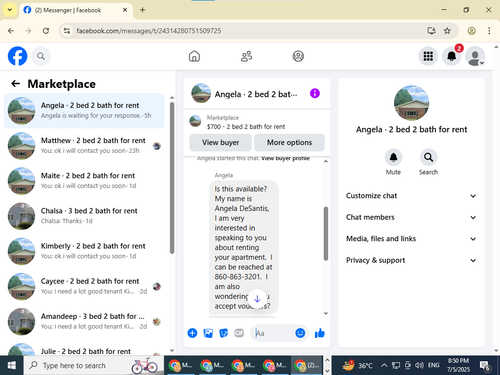Click View buyer button
This screenshot has height=375, width=500.
click(220, 142)
